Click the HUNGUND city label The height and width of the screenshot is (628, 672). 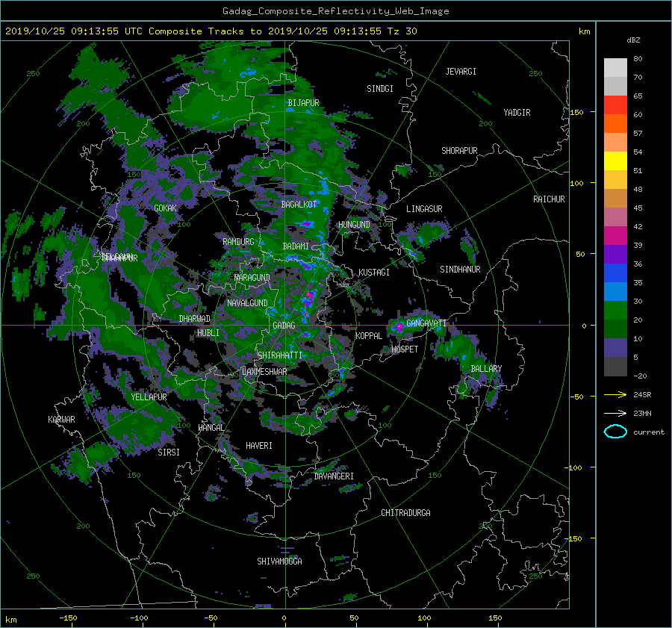[x=354, y=225]
